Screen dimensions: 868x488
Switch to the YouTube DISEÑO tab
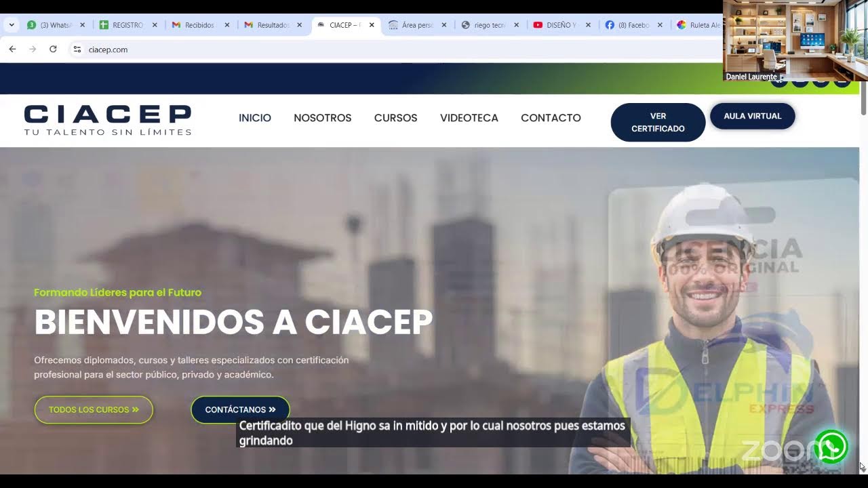click(x=555, y=25)
